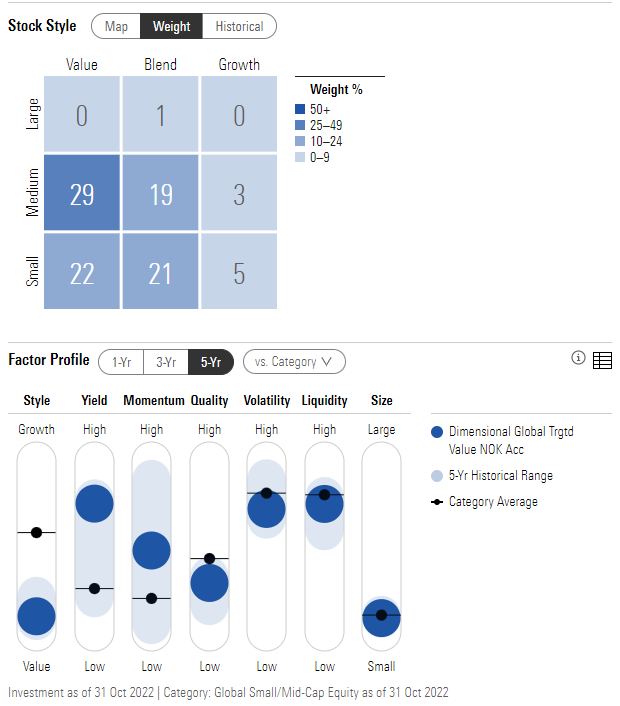Choose the 1-Yr factor profile period
620x706 pixels.
pos(121,362)
